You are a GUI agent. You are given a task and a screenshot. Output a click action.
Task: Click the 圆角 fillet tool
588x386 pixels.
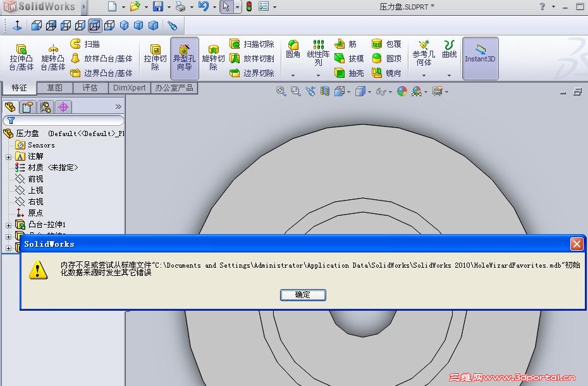pyautogui.click(x=293, y=49)
